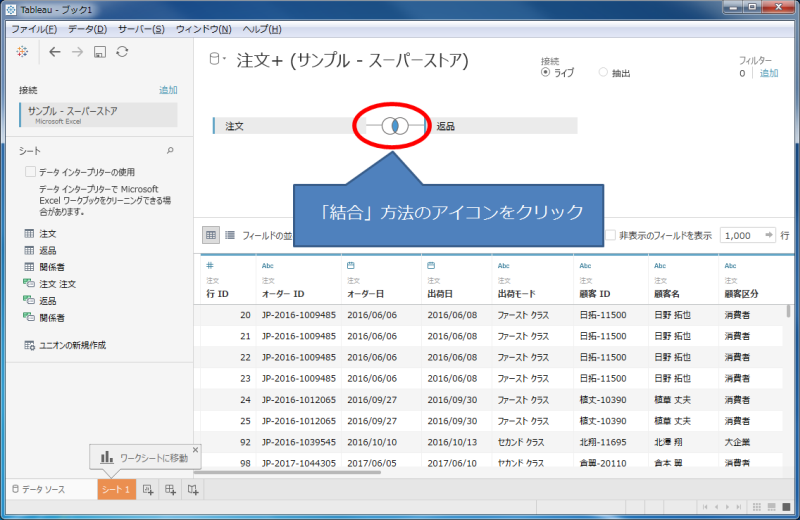Click the date type icon above 出荷日
800x520 pixels.
(x=431, y=265)
